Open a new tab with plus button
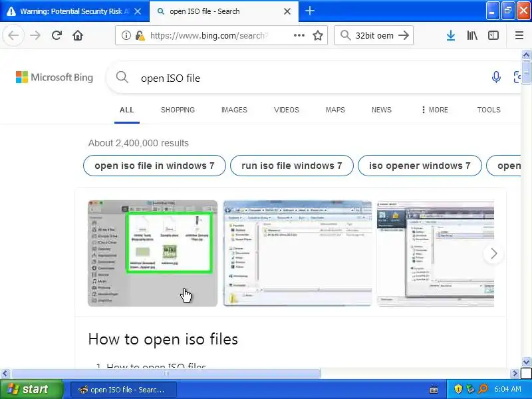 click(310, 11)
